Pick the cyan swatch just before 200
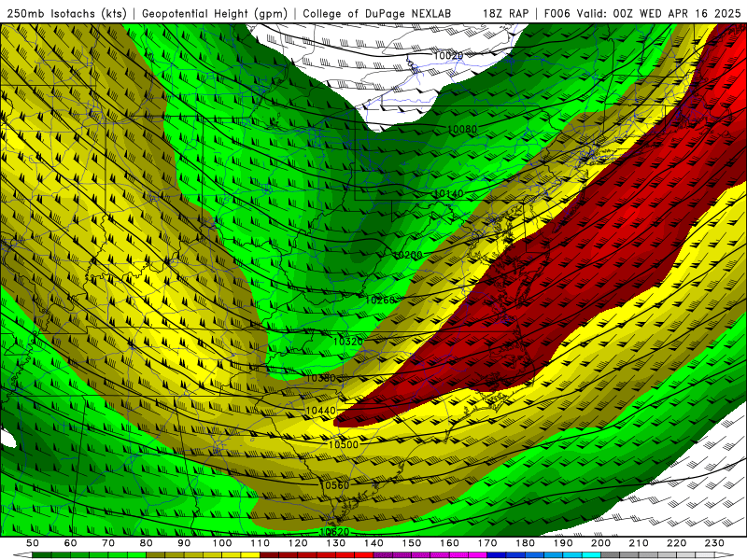747x560 pixels. (x=591, y=555)
